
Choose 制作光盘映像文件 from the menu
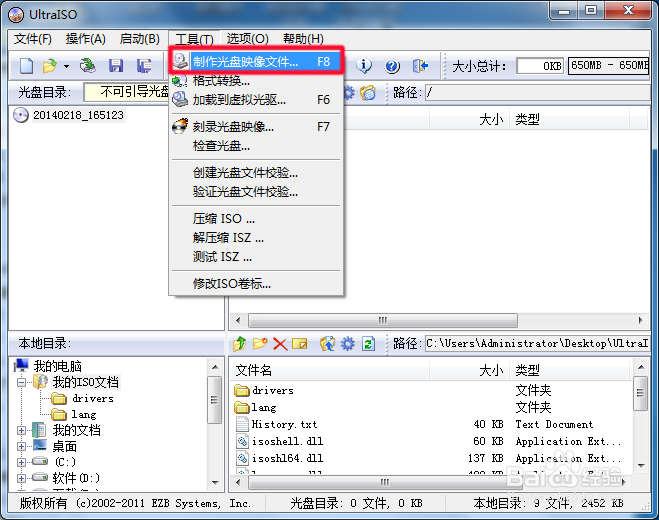pyautogui.click(x=256, y=61)
